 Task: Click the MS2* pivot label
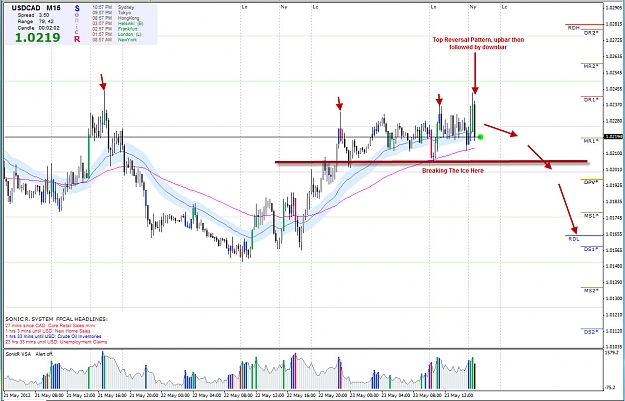pyautogui.click(x=591, y=291)
